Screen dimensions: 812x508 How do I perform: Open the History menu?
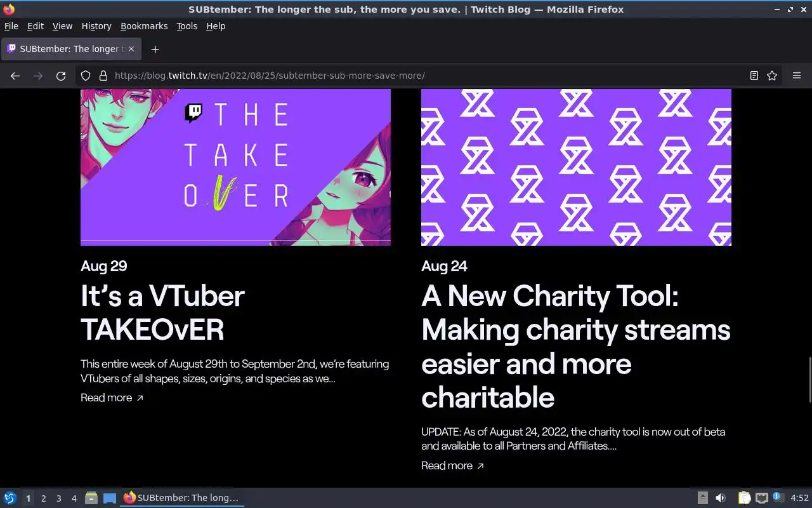[96, 26]
